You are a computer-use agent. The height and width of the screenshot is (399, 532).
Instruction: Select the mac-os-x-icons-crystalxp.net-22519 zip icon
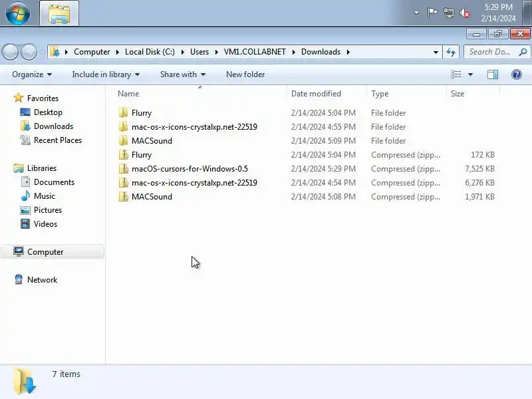124,182
